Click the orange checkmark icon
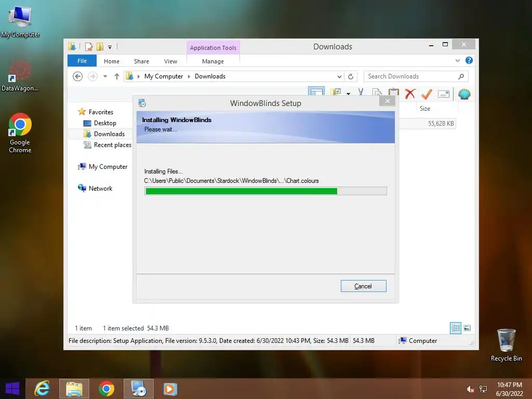This screenshot has width=532, height=399. (x=427, y=94)
